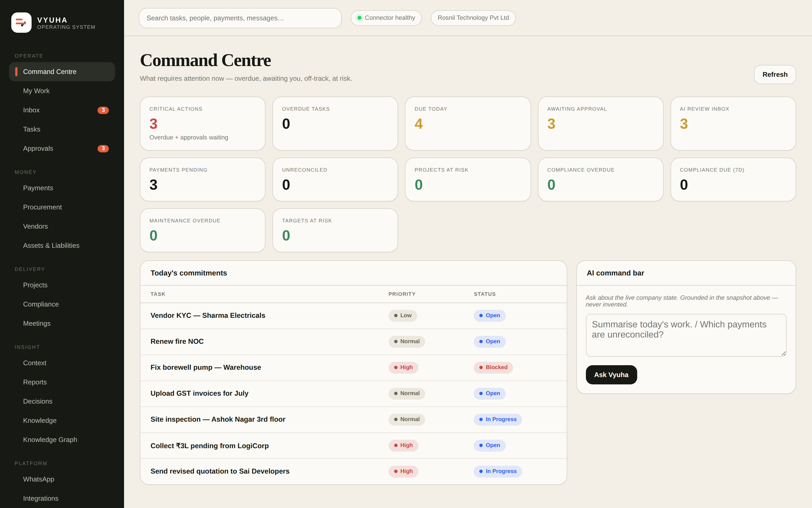This screenshot has width=812, height=508.
Task: Click Connector healthy status pill
Action: tap(386, 18)
